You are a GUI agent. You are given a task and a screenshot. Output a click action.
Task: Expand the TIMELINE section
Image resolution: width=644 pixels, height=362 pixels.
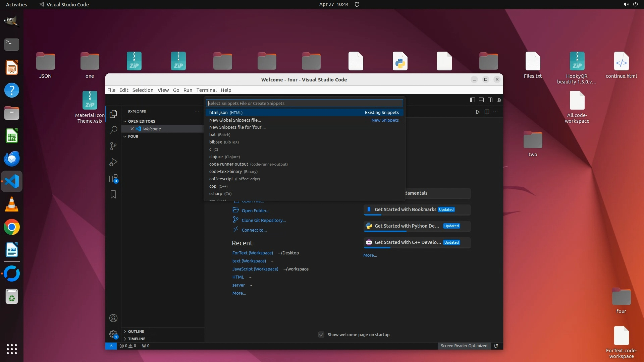(137, 339)
